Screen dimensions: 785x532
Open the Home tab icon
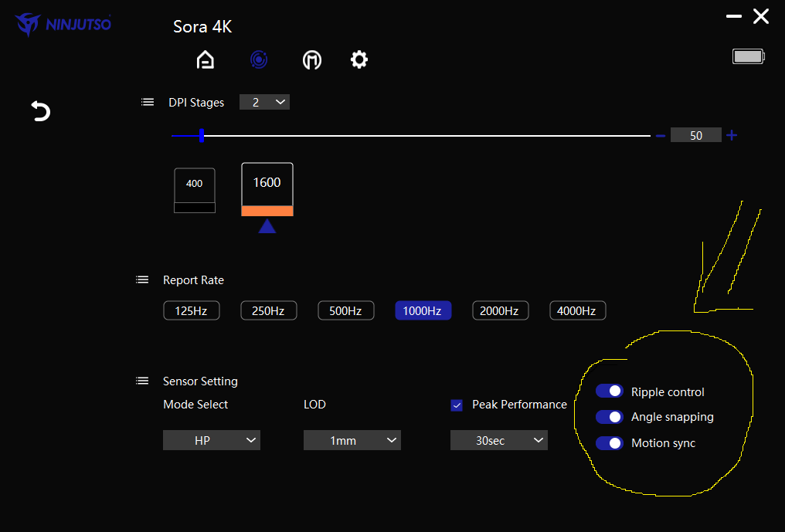click(x=206, y=59)
